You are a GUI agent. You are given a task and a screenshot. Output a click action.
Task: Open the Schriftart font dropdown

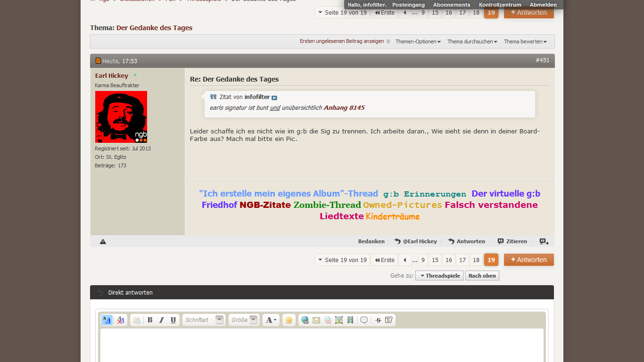[x=204, y=320]
